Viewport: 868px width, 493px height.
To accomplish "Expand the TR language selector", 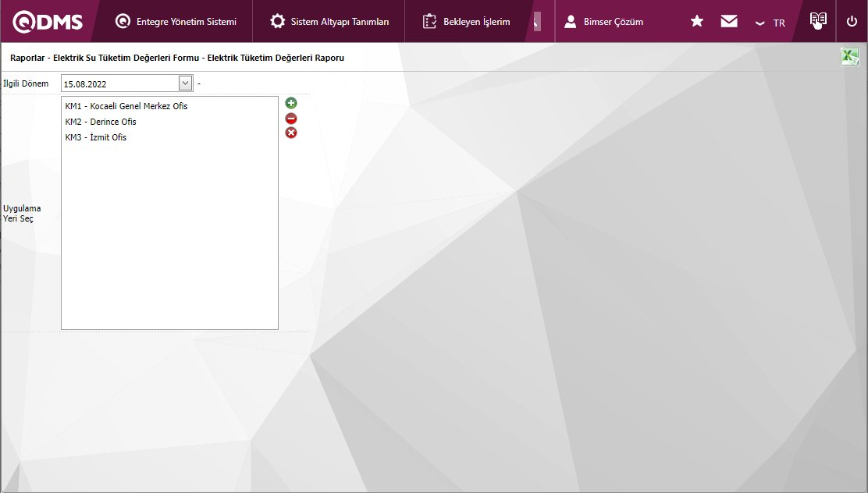I will pyautogui.click(x=770, y=23).
